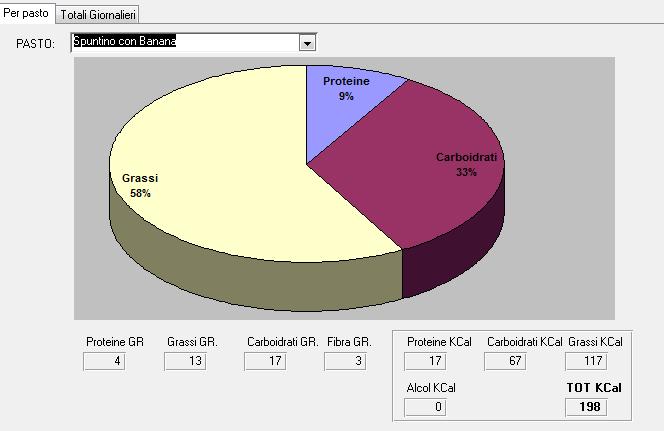Image resolution: width=664 pixels, height=431 pixels.
Task: Click the Grassi 58% chart label
Action: pos(140,185)
